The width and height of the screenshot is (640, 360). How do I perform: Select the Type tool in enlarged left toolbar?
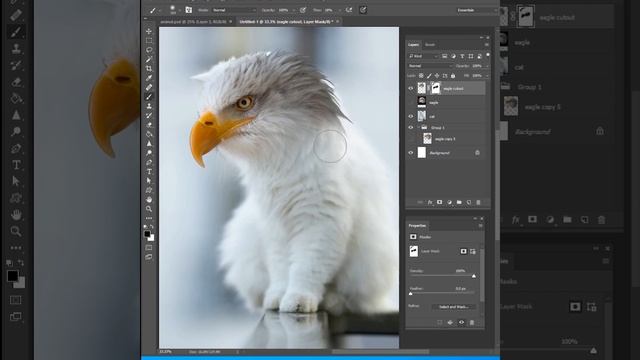[16, 165]
